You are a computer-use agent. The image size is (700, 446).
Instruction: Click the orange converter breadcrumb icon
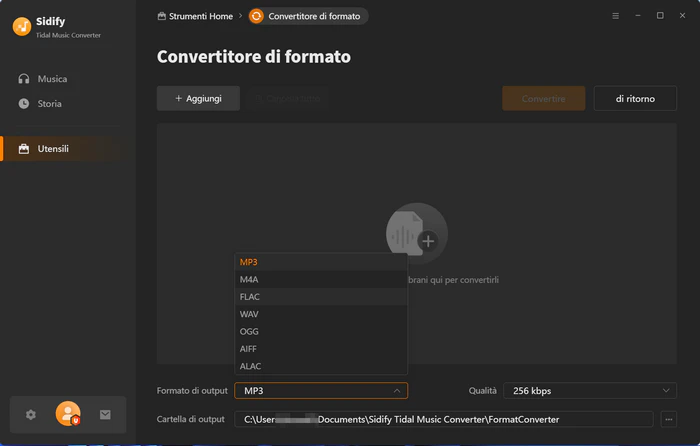256,17
